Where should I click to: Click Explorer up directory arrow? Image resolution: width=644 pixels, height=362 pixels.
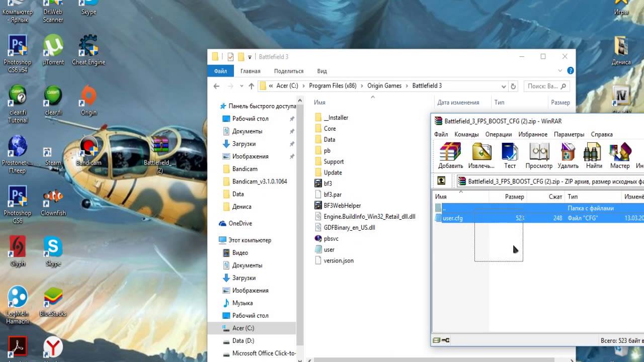coord(252,86)
